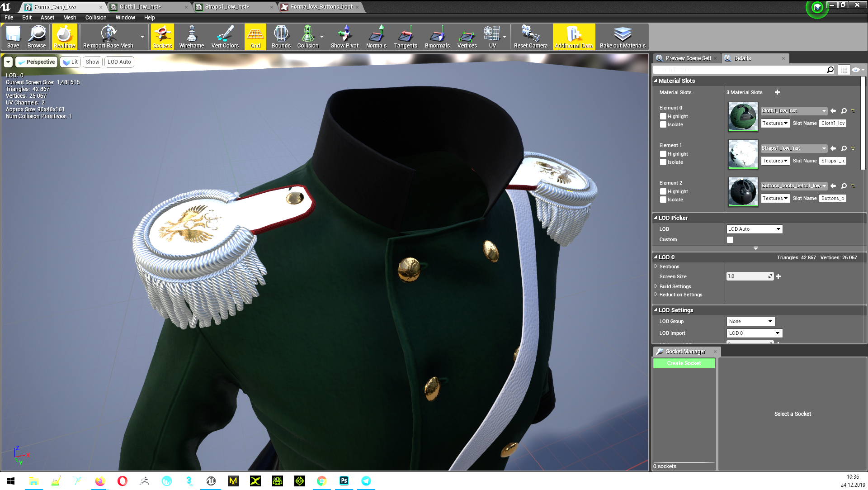Open the Collision menu

[96, 17]
